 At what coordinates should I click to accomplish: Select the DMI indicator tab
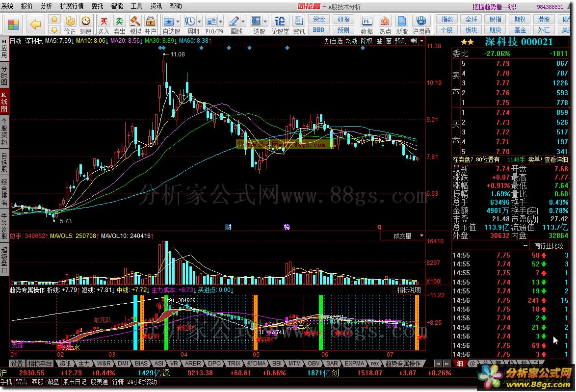[x=123, y=364]
